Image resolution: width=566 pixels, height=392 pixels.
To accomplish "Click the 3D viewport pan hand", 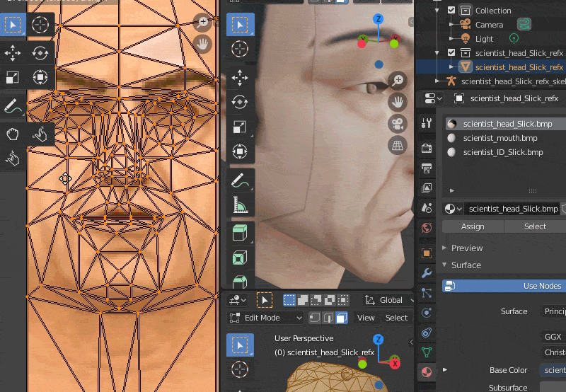I will coord(398,102).
